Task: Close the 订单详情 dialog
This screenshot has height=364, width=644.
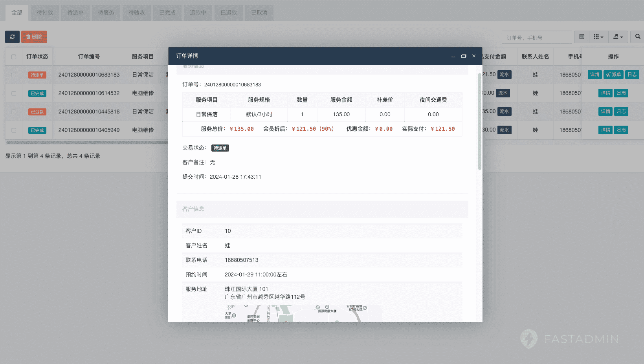Action: 474,56
